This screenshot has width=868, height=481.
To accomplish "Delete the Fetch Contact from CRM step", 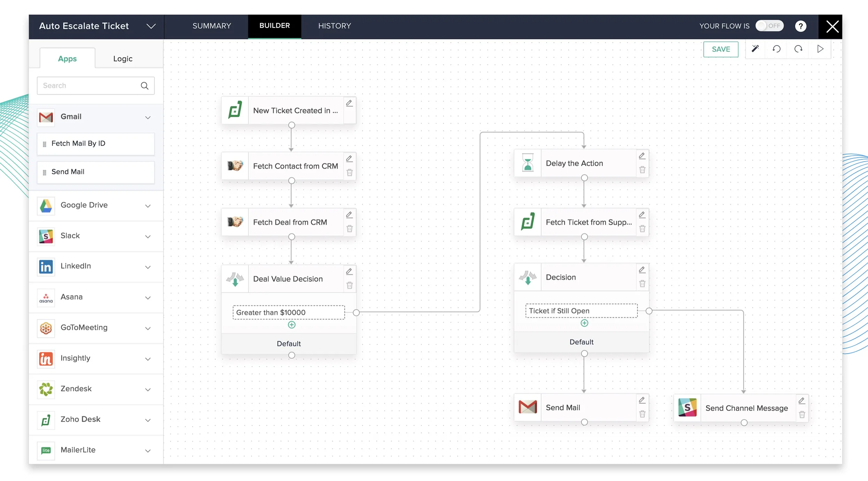I will click(349, 173).
